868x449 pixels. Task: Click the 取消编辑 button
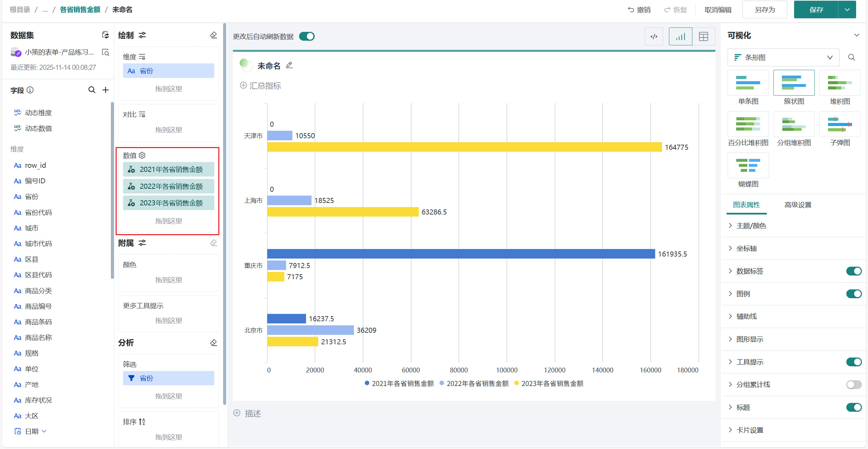718,9
